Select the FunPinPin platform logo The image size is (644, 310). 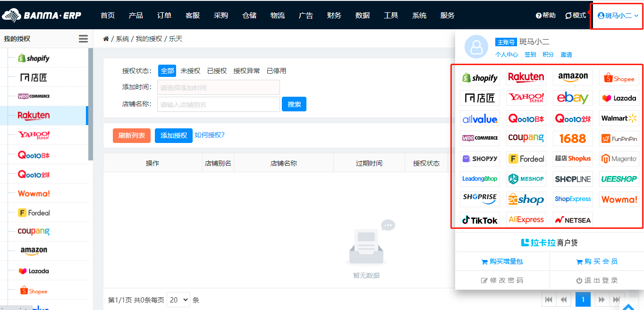(x=619, y=138)
